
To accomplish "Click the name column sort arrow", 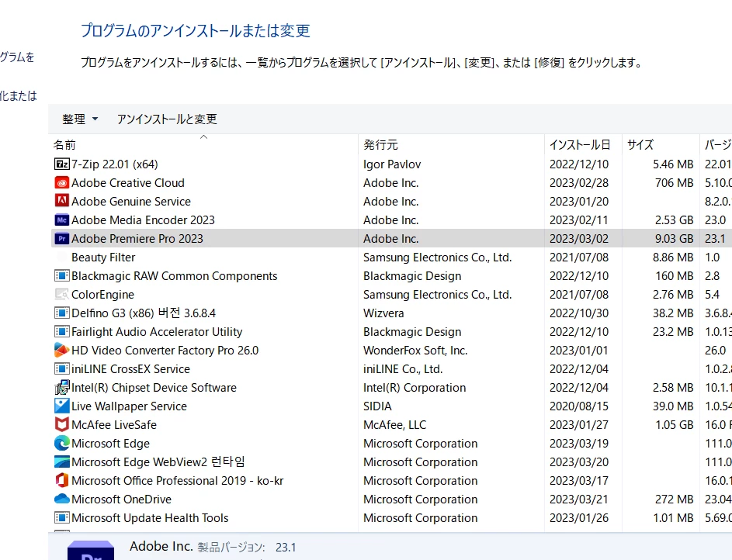I will (203, 137).
